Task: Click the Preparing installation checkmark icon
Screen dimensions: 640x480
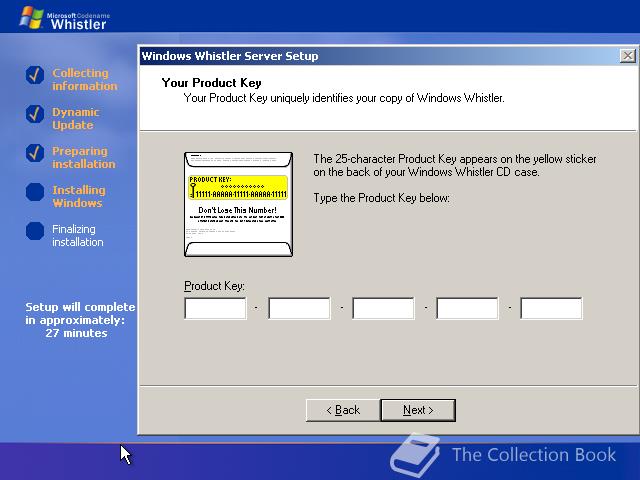Action: pyautogui.click(x=35, y=153)
